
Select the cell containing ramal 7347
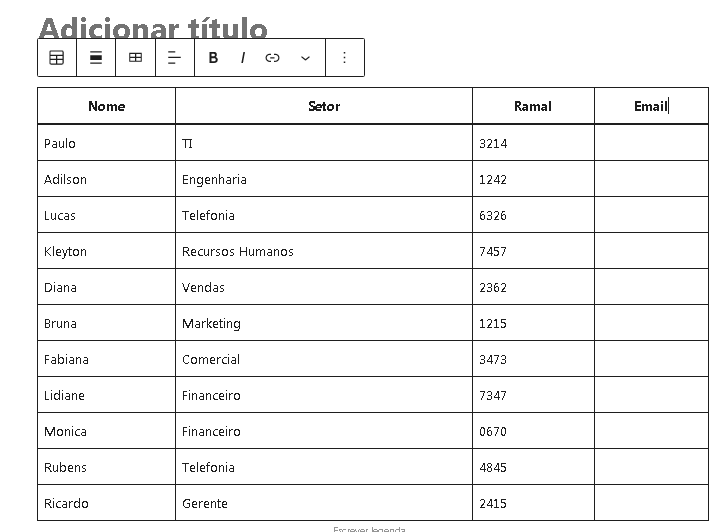tap(533, 395)
